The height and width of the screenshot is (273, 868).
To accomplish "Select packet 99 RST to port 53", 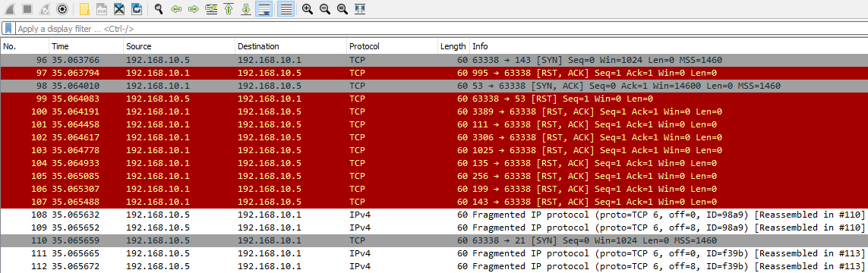I will pyautogui.click(x=434, y=99).
